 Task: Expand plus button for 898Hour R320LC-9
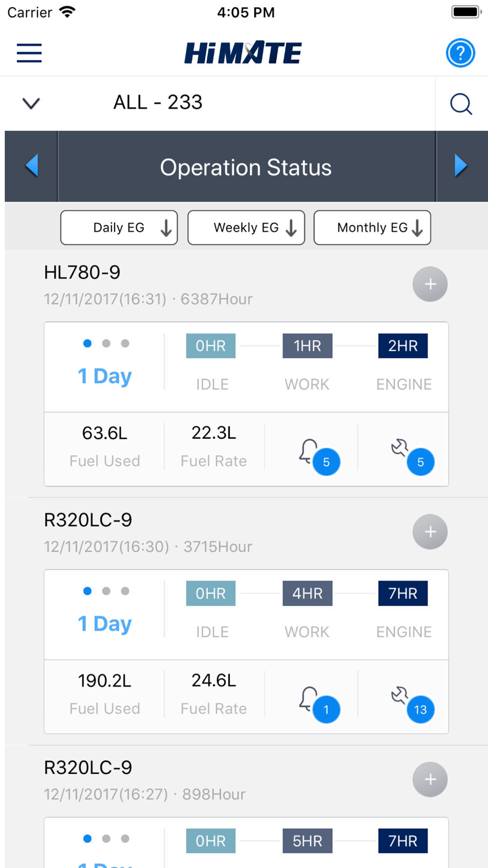(430, 779)
